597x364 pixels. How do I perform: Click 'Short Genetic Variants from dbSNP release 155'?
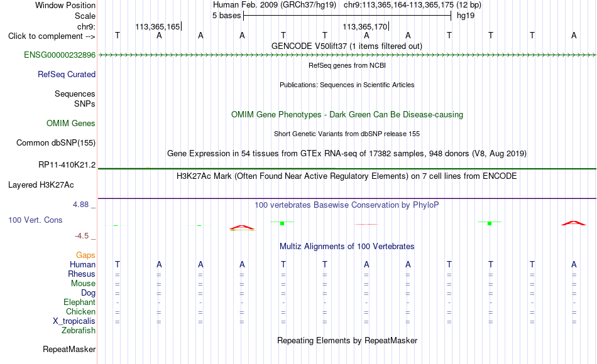pyautogui.click(x=347, y=134)
